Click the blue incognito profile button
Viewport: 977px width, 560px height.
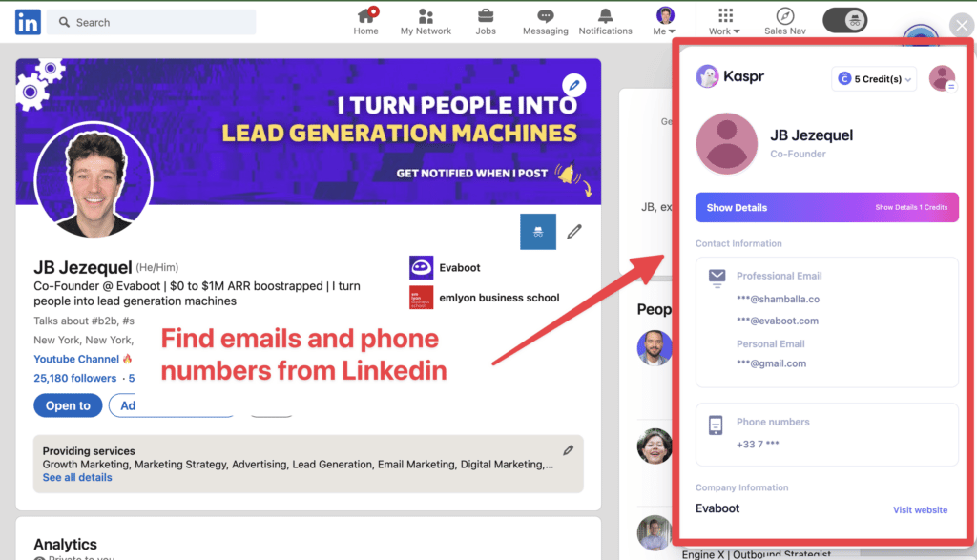[x=538, y=232]
